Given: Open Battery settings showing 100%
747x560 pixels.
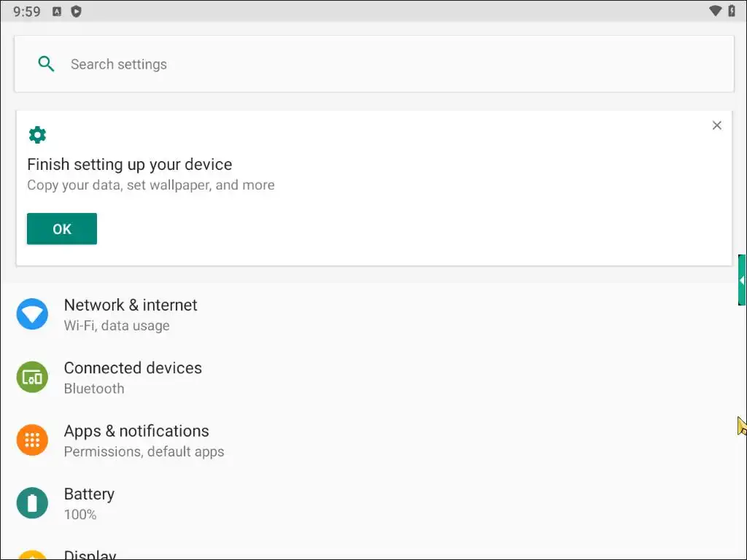Looking at the screenshot, I should pos(89,503).
